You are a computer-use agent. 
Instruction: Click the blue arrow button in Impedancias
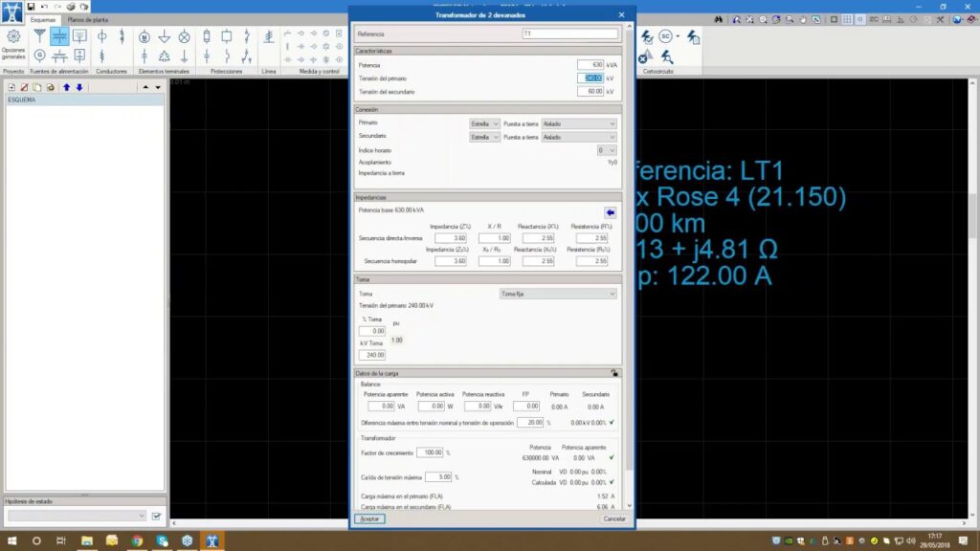[610, 211]
